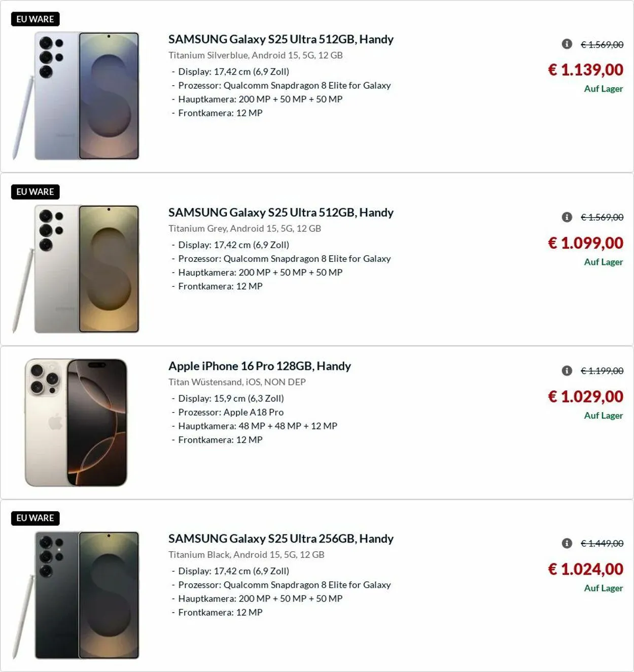Click the € 1.029,00 iPhone price
634x672 pixels.
click(x=585, y=396)
